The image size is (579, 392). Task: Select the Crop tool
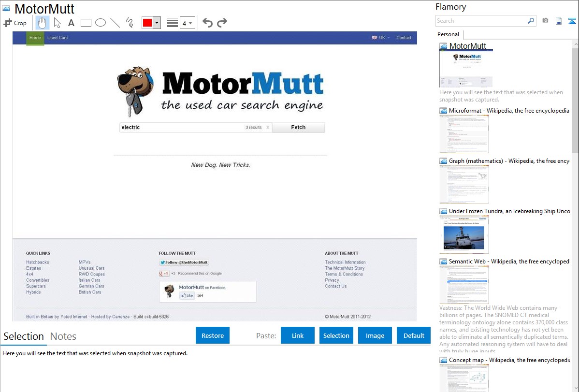(x=15, y=23)
